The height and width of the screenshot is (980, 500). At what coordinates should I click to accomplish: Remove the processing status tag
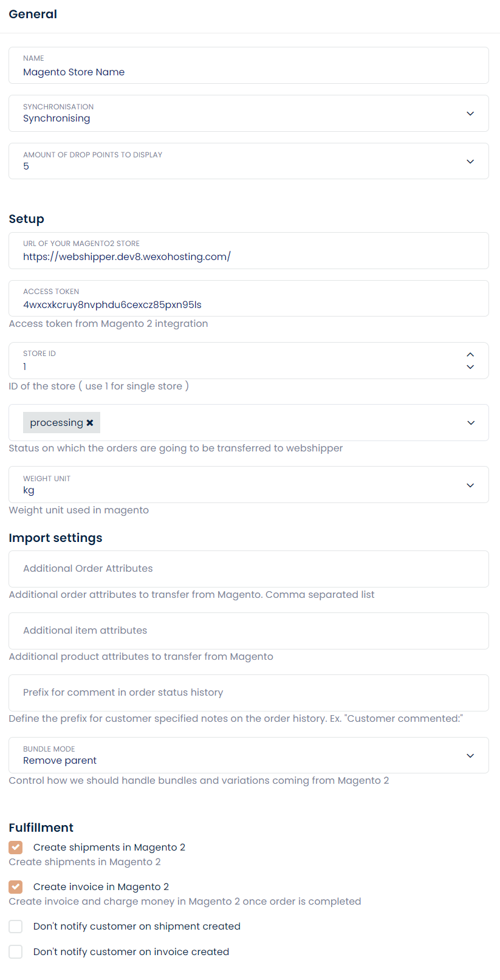click(90, 423)
